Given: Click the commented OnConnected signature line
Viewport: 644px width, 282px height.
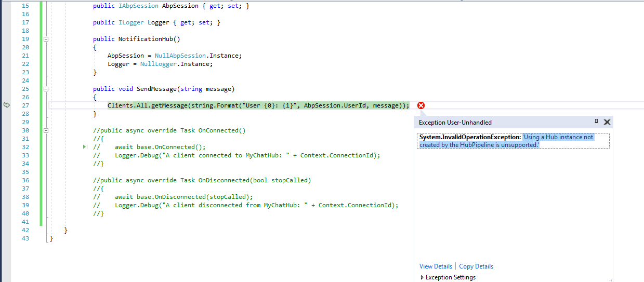Looking at the screenshot, I should (x=169, y=130).
